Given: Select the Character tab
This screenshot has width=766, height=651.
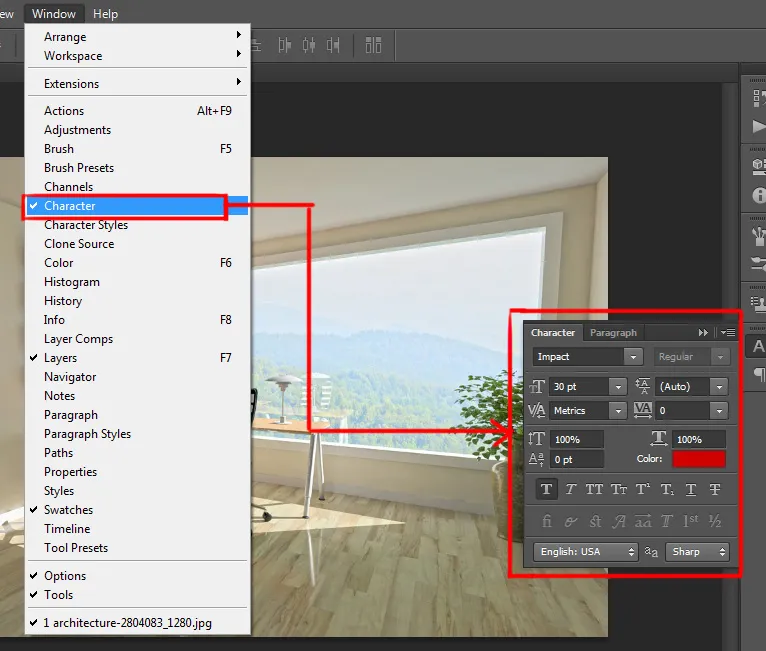Looking at the screenshot, I should pos(553,333).
